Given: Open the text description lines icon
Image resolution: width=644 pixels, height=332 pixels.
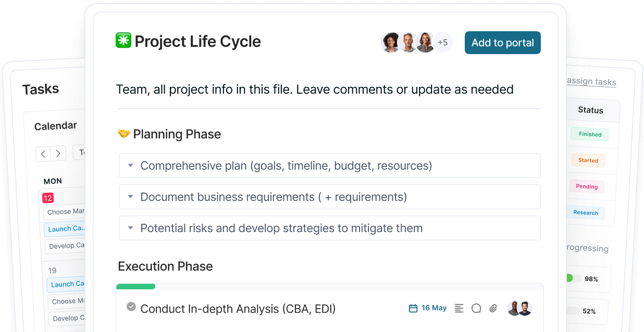Looking at the screenshot, I should coord(459,309).
